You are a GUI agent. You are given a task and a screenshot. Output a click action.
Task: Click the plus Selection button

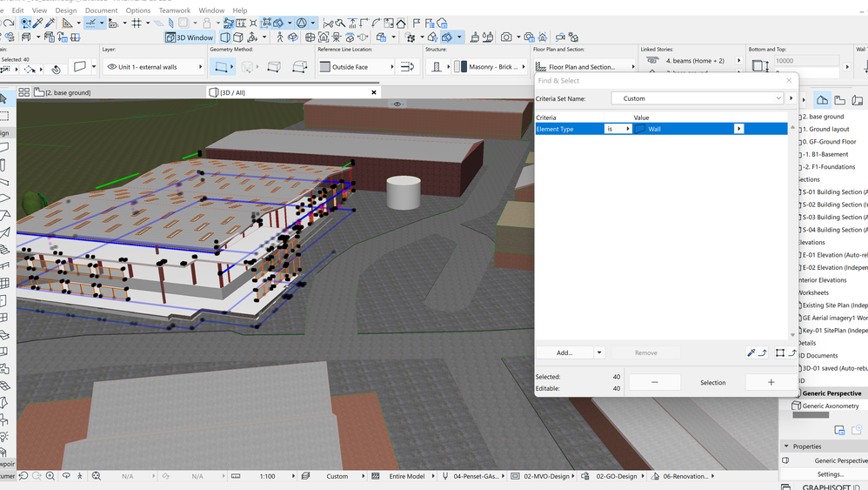(771, 382)
